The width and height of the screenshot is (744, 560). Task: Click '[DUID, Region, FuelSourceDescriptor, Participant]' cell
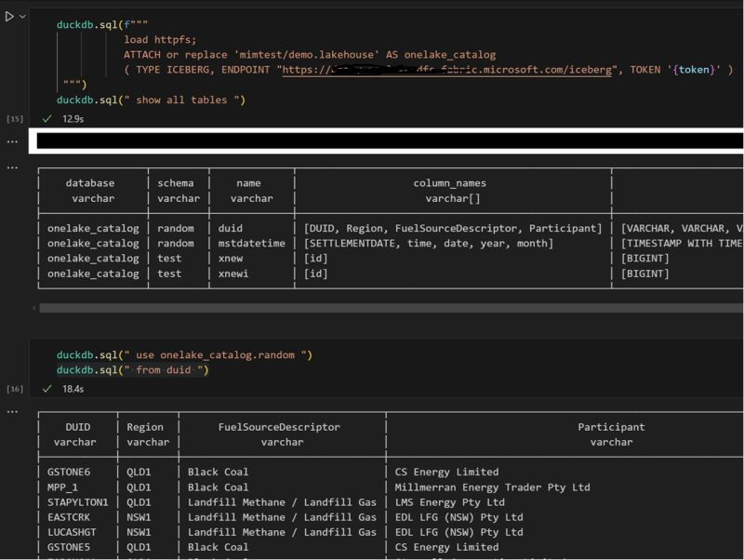pos(453,228)
